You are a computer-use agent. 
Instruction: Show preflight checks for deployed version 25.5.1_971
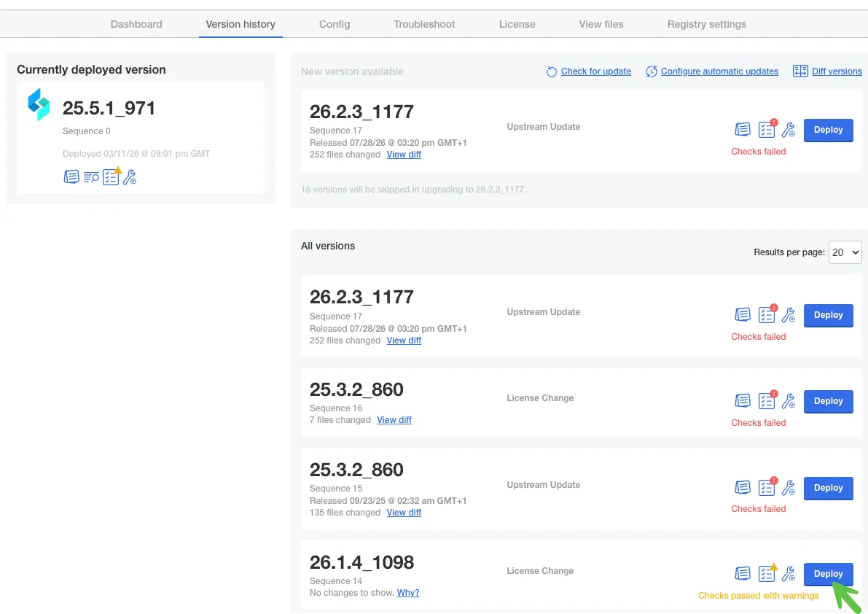click(111, 176)
